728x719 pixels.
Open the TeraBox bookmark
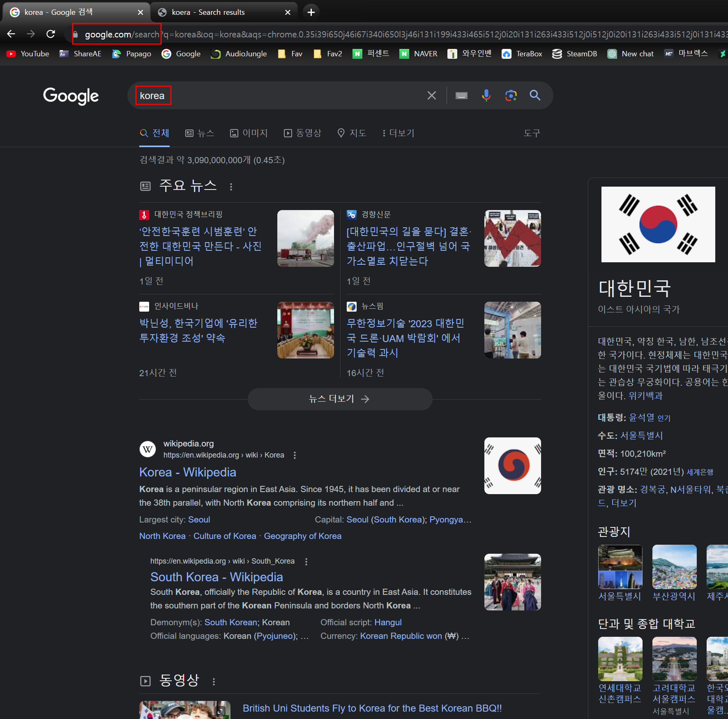[x=522, y=54]
